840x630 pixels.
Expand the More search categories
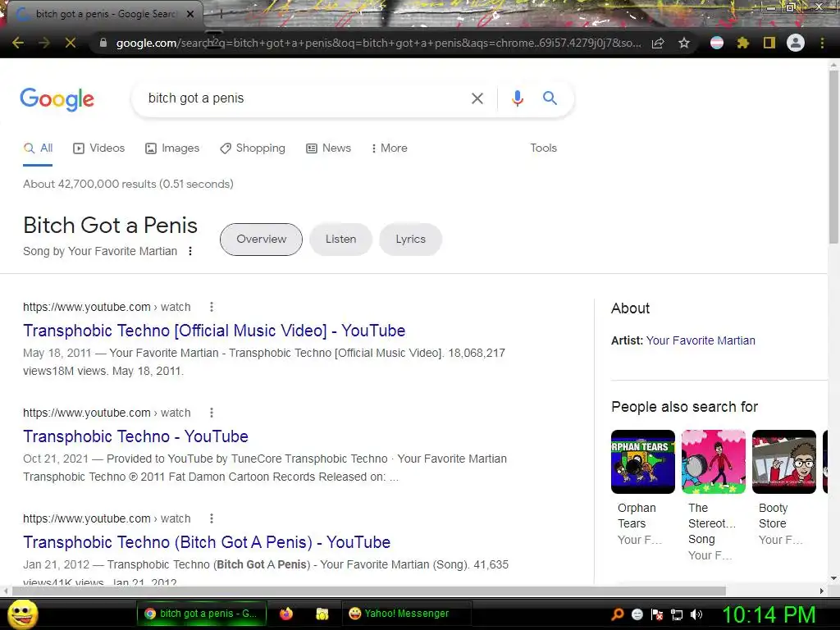click(389, 148)
